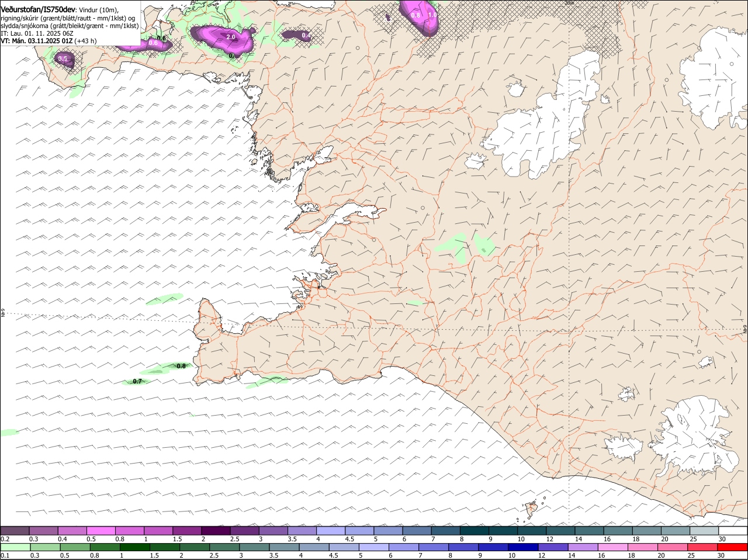Click the (+43 h) forecast offset text

tap(86, 41)
